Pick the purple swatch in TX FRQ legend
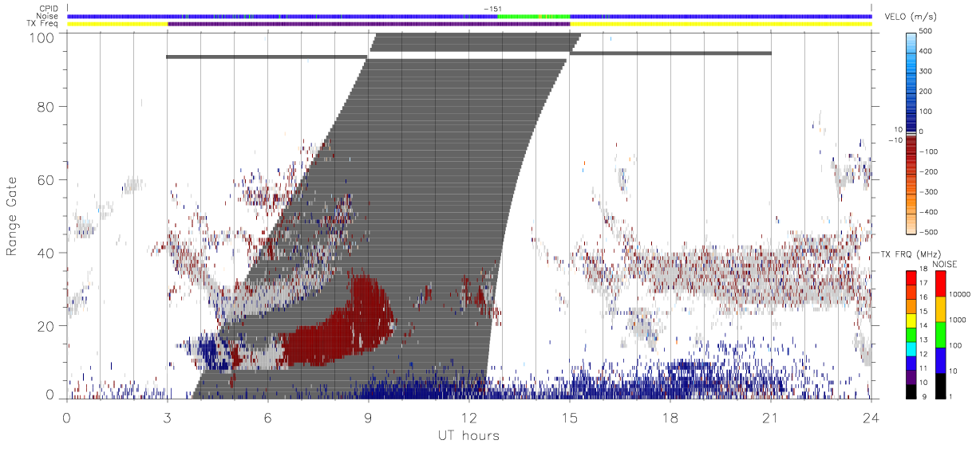The height and width of the screenshot is (452, 980). pyautogui.click(x=911, y=377)
